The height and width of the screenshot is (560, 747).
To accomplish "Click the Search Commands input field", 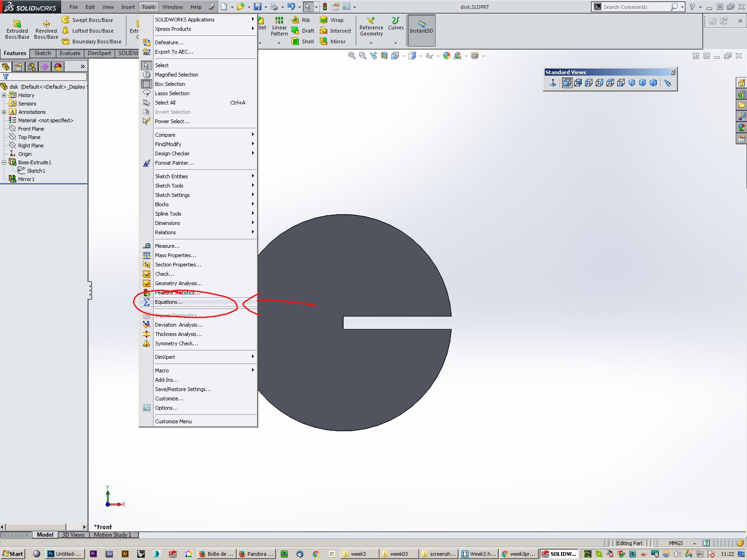I will (636, 7).
